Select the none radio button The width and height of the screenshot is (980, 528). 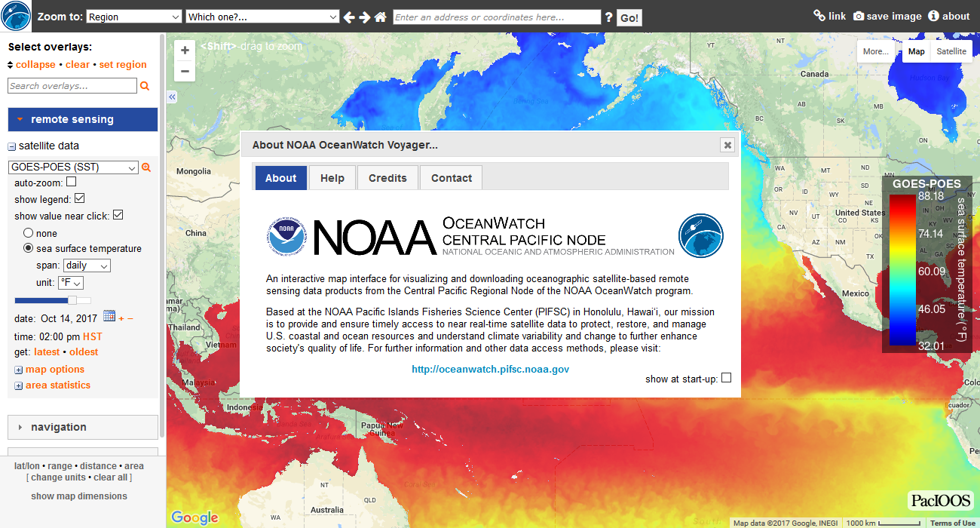(x=29, y=233)
